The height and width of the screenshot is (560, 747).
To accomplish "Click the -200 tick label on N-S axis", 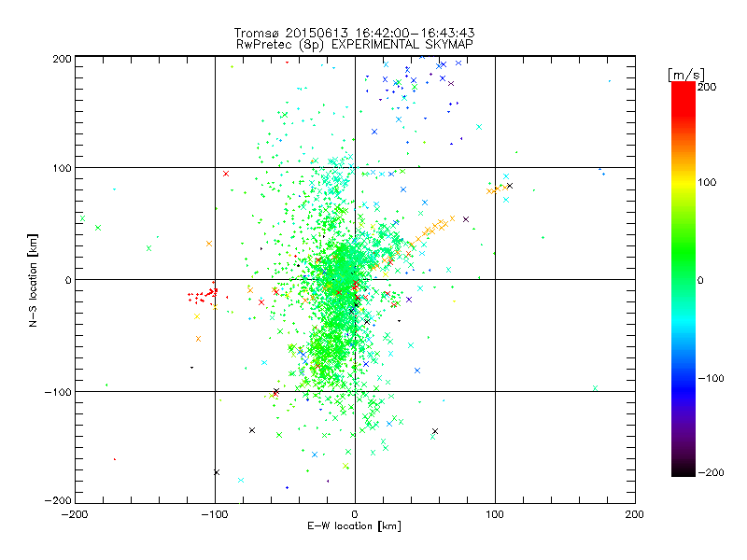I will [58, 500].
